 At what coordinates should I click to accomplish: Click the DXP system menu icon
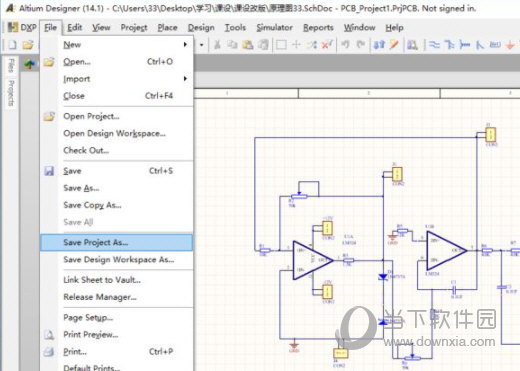point(22,27)
